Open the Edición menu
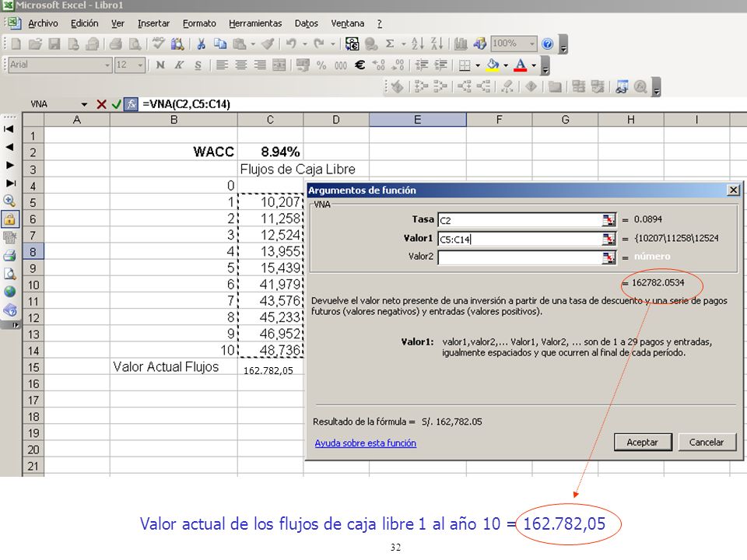Image resolution: width=747 pixels, height=560 pixels. pos(84,23)
